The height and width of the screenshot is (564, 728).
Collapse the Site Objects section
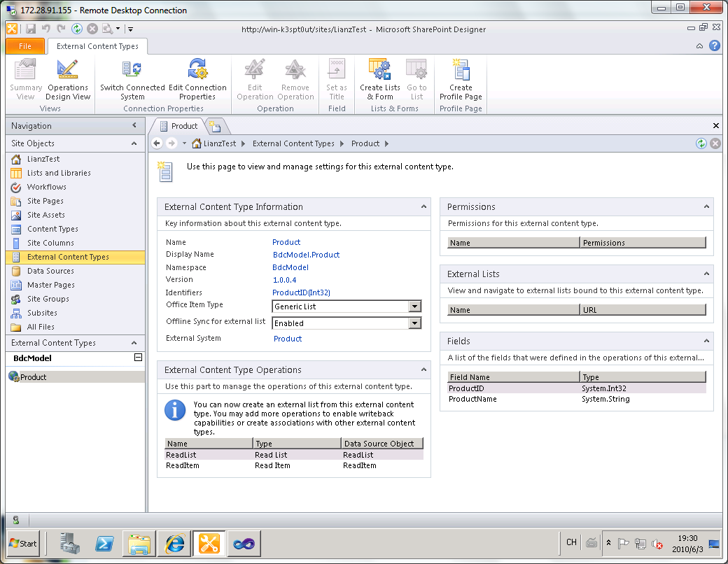[x=134, y=143]
